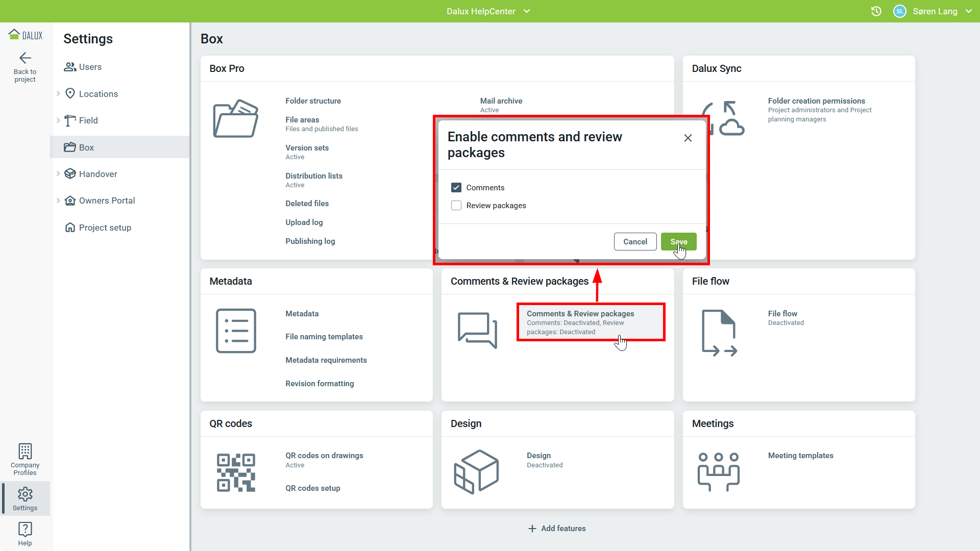Click the Metadata list icon
The height and width of the screenshot is (551, 980).
coord(236,331)
